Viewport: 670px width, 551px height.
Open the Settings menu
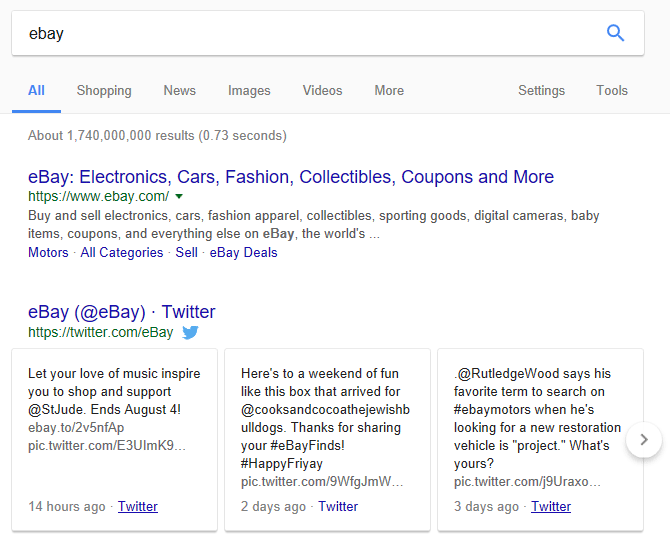(541, 91)
